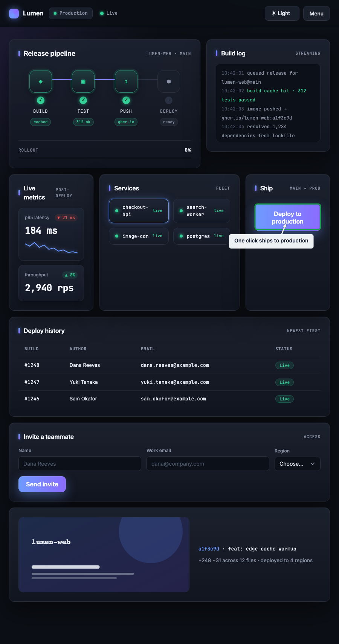Image resolution: width=339 pixels, height=644 pixels.
Task: Click the STATUS column header
Action: [284, 349]
